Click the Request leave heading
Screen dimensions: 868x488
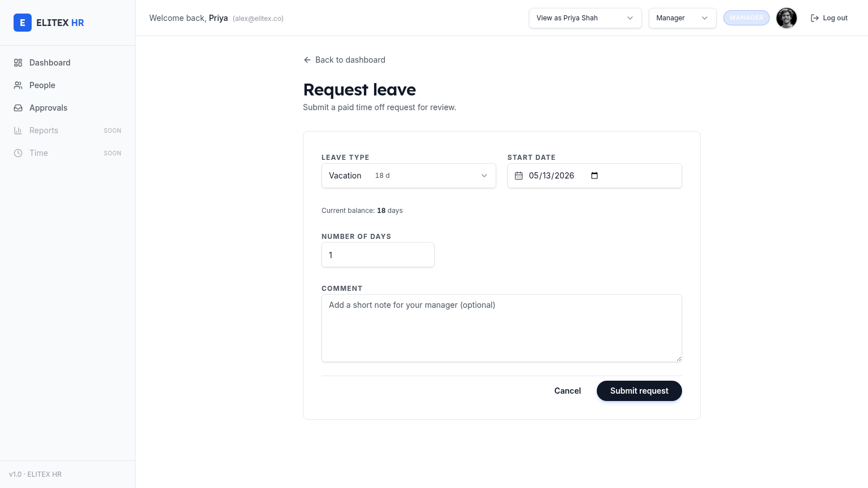tap(359, 90)
